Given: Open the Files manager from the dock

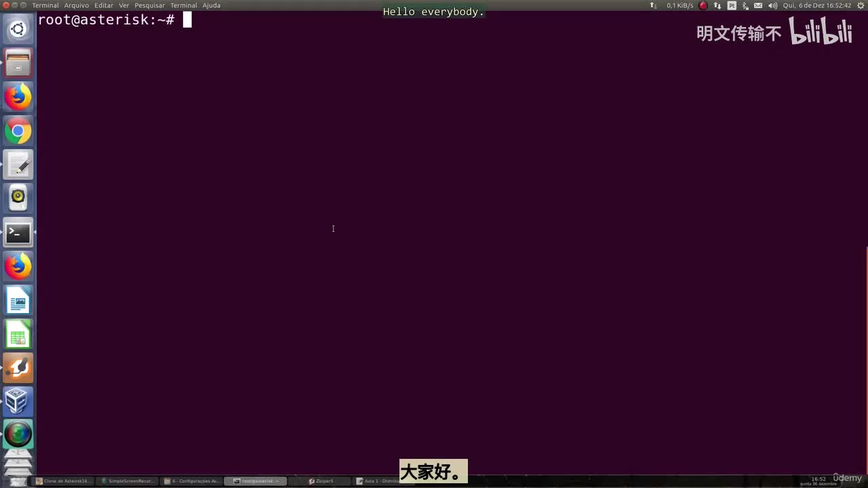Looking at the screenshot, I should 18,63.
